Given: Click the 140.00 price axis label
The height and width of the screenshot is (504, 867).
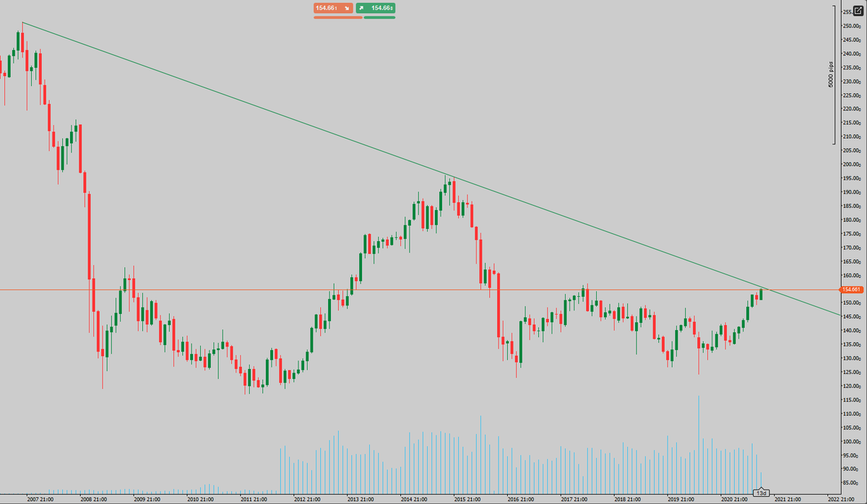Looking at the screenshot, I should (853, 331).
